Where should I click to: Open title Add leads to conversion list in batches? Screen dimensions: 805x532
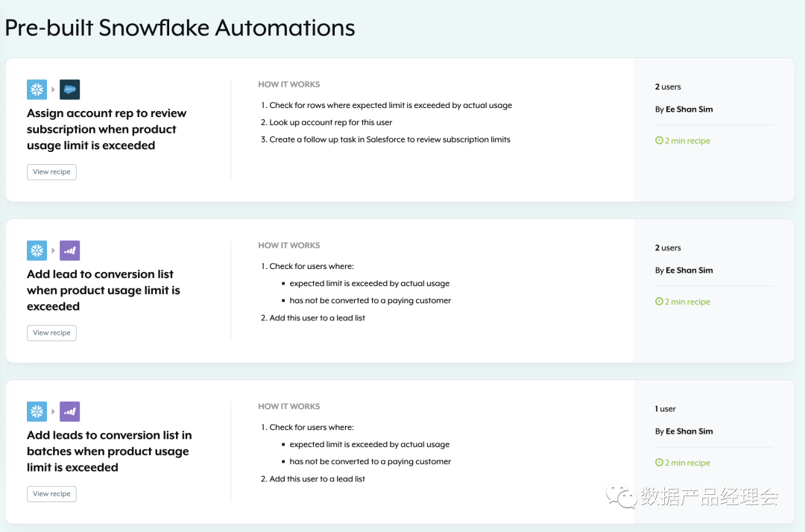(x=110, y=452)
